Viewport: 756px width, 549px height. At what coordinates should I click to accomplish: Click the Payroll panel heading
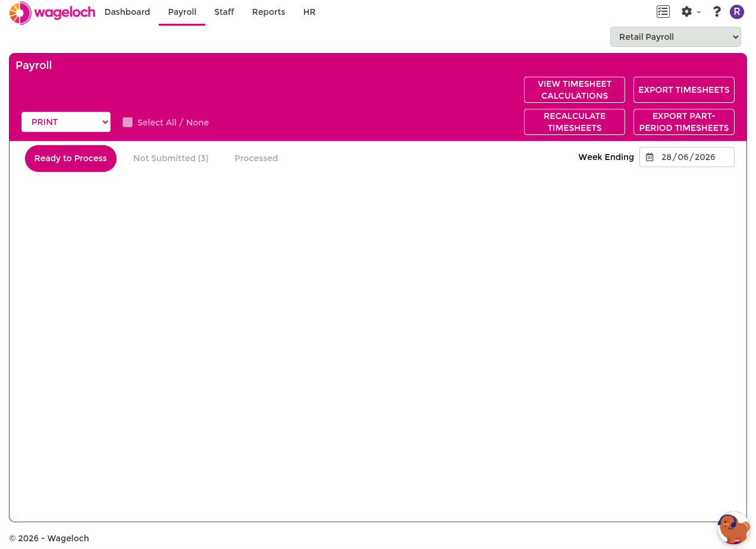(34, 65)
